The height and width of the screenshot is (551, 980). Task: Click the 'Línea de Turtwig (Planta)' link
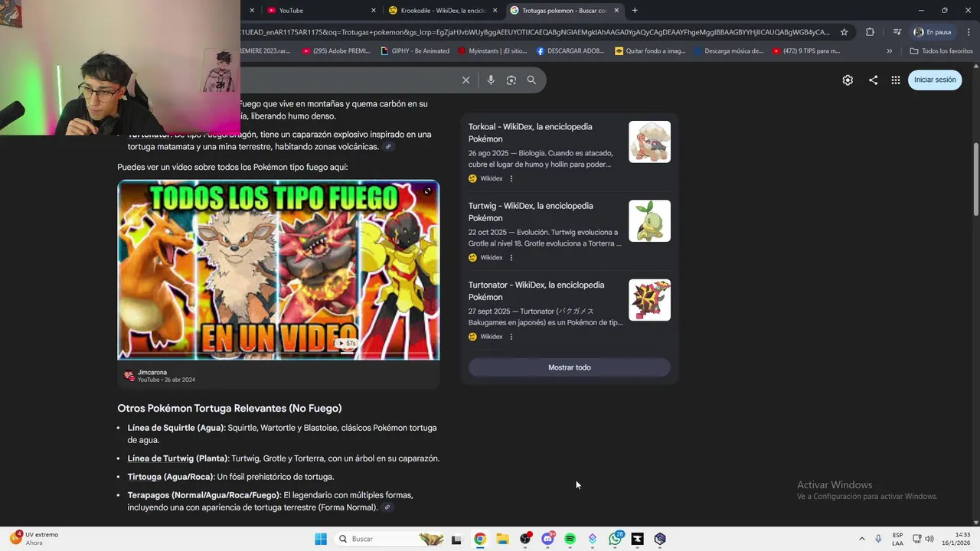pyautogui.click(x=178, y=458)
